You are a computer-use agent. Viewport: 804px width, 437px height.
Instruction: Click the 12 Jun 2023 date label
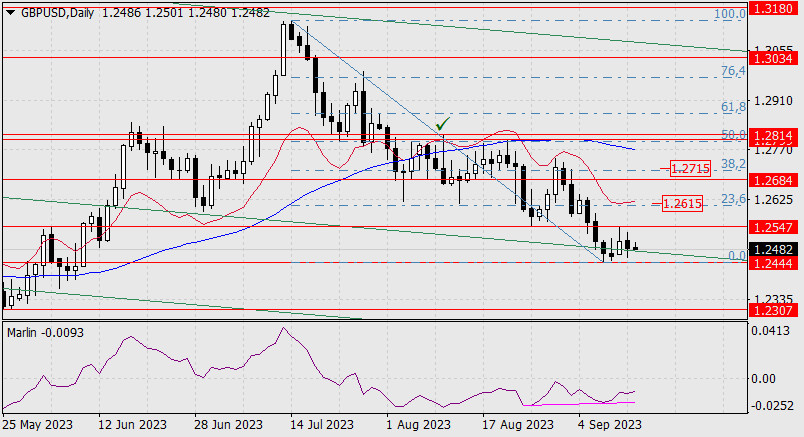point(133,425)
